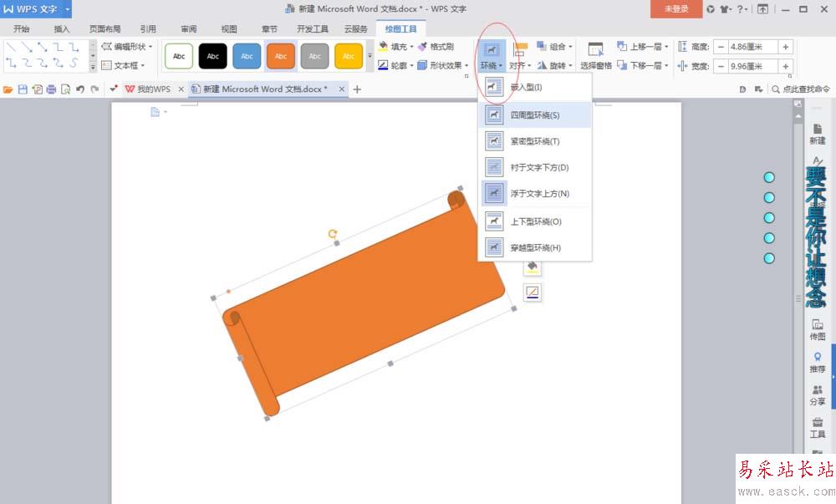Open the 组合 group dropdown
Screen dimensions: 836x504
tap(554, 47)
